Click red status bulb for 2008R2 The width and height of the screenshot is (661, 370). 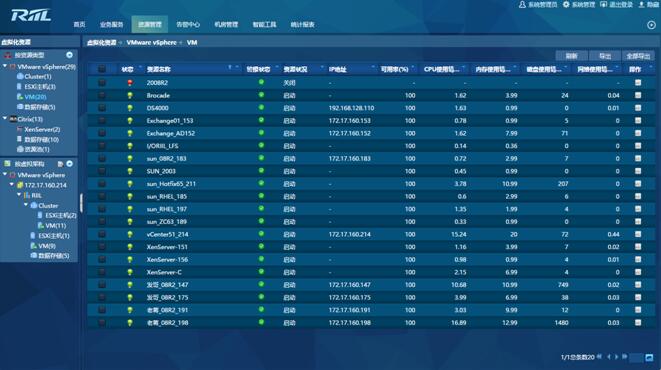pos(130,83)
